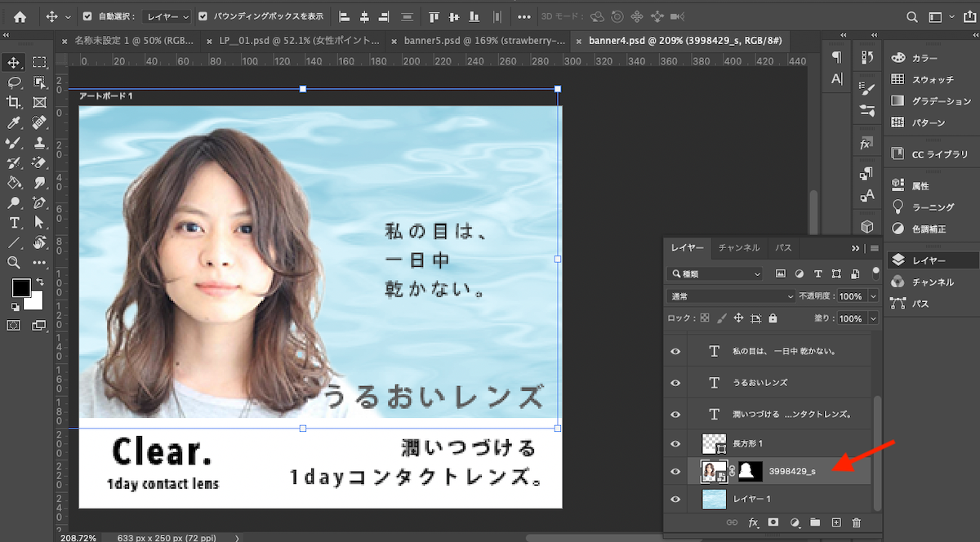
Task: Select the Dodge tool
Action: click(x=14, y=202)
